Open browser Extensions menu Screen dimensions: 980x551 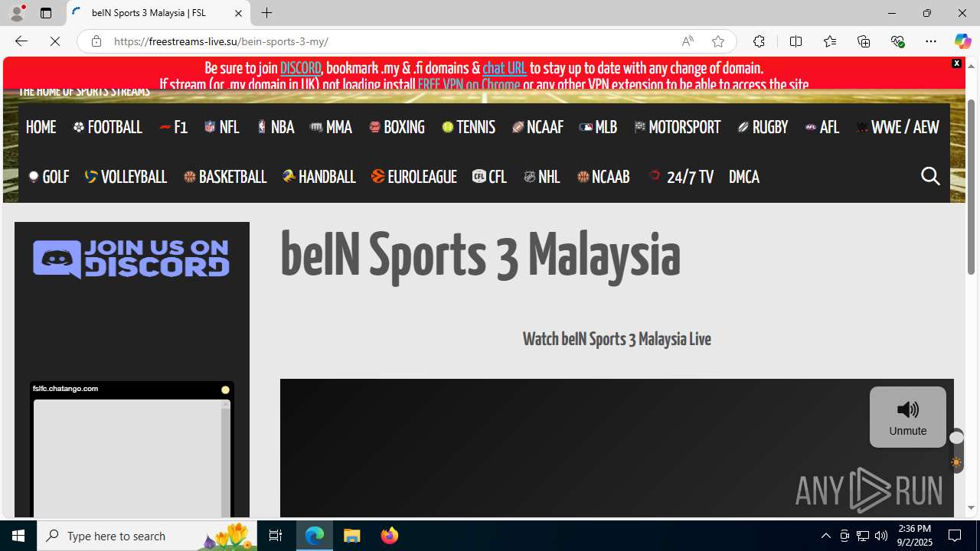[x=759, y=41]
